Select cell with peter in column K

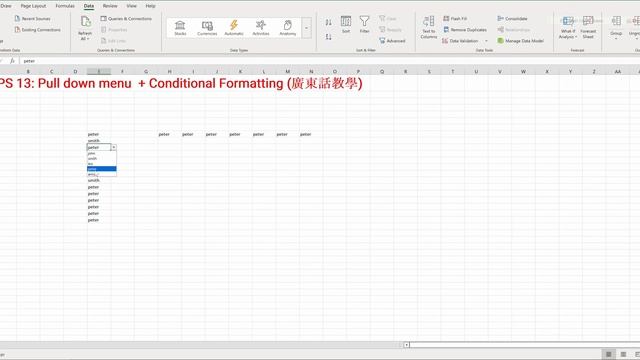point(240,134)
